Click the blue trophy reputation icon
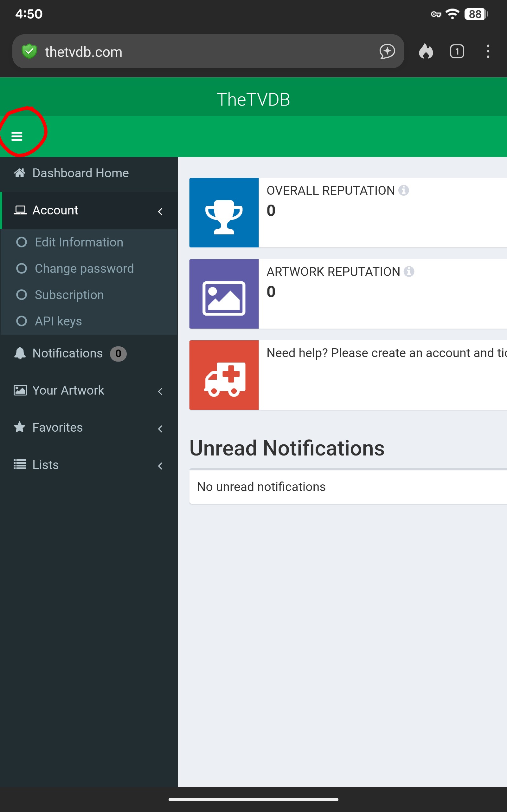 (224, 213)
